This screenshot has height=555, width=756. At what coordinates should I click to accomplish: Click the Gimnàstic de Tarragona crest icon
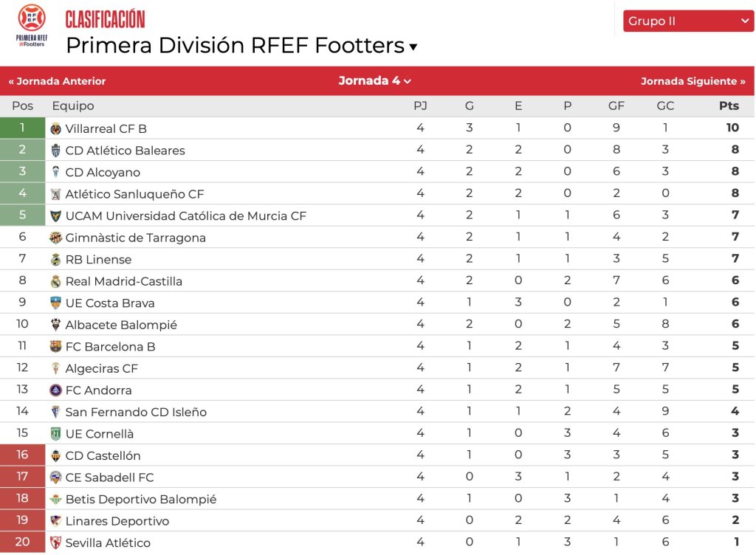[56, 238]
